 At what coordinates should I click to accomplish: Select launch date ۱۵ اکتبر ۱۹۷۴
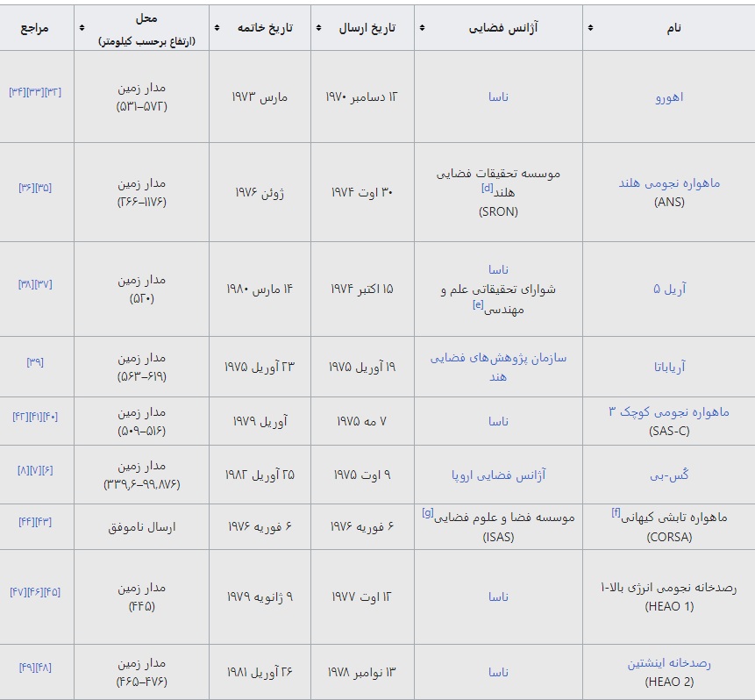(361, 289)
